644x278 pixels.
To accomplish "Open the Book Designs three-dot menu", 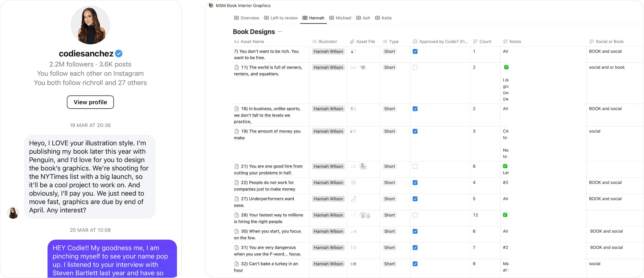I will coord(280,32).
